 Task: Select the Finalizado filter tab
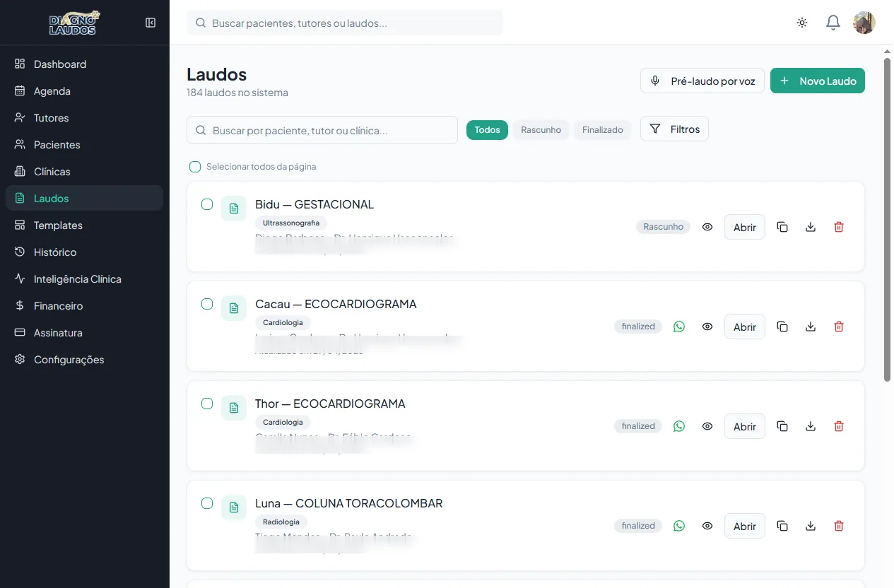pos(603,130)
